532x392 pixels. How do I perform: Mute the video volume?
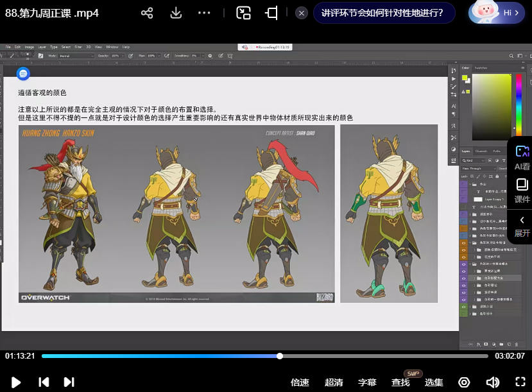point(492,382)
